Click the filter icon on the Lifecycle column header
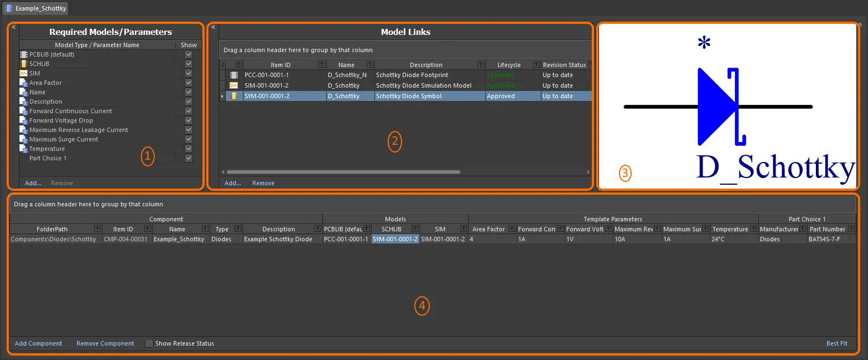Viewport: 868px width, 360px height. [x=536, y=65]
